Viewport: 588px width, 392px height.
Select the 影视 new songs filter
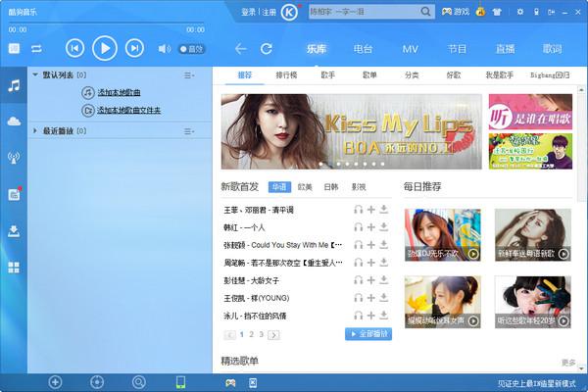point(359,187)
